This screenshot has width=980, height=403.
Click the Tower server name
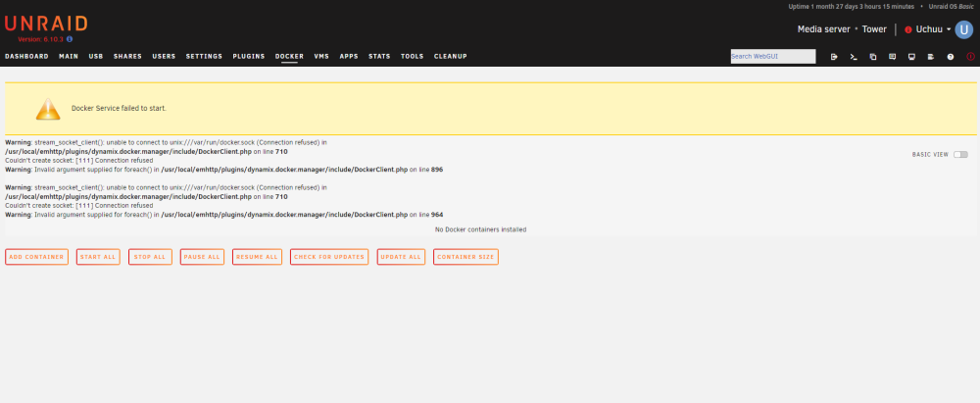click(x=874, y=29)
